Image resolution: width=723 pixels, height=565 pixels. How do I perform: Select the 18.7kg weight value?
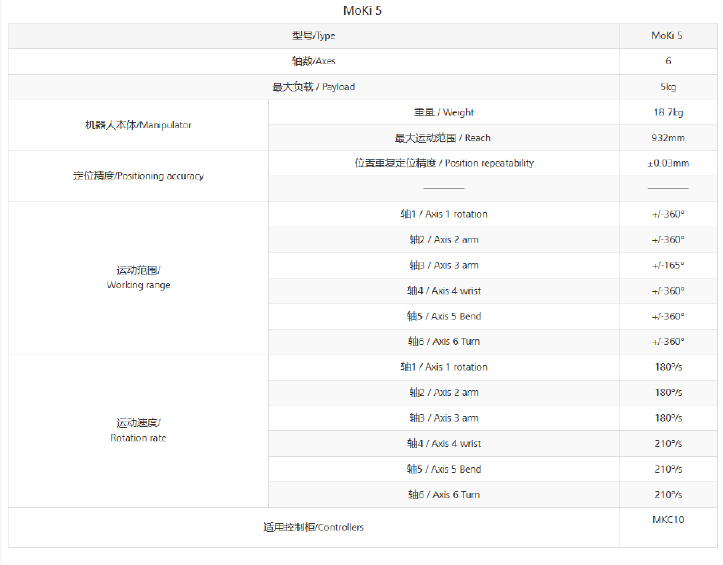click(667, 112)
